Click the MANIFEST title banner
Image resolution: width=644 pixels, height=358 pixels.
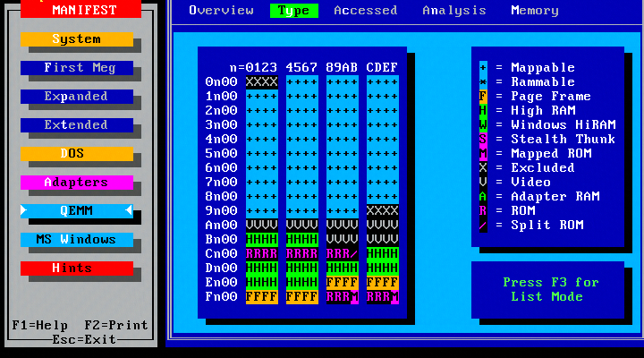80,9
